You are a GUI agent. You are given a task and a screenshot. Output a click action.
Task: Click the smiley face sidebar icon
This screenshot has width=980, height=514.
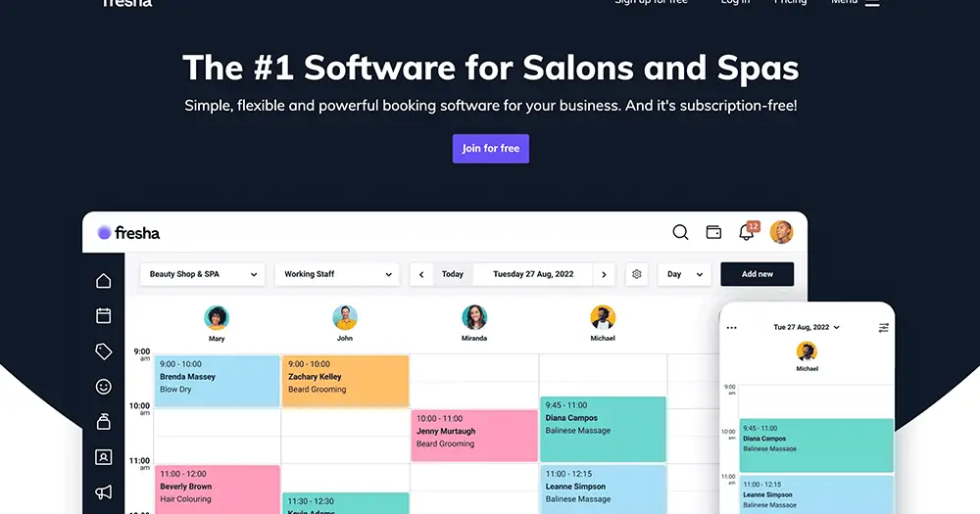coord(104,387)
